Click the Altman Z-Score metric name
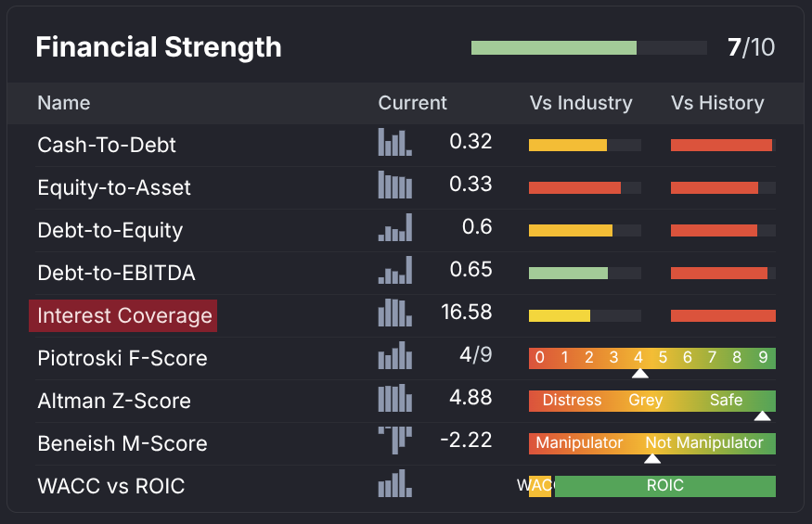 [113, 401]
